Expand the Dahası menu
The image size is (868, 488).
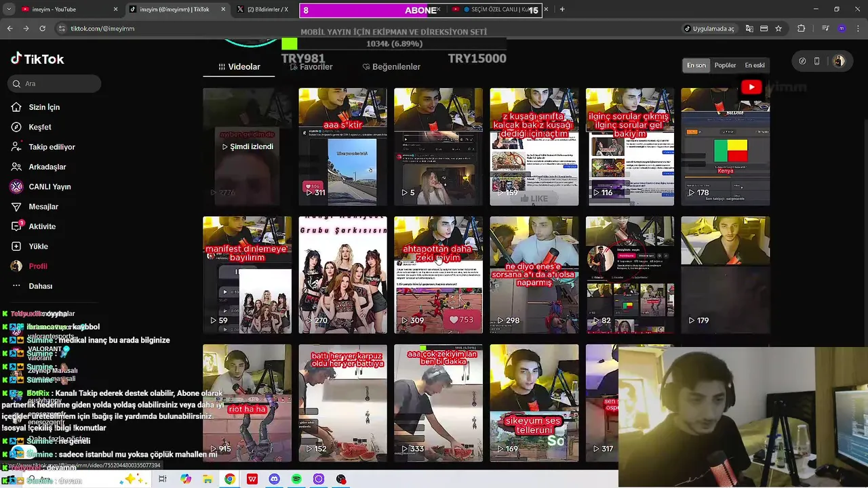point(40,286)
